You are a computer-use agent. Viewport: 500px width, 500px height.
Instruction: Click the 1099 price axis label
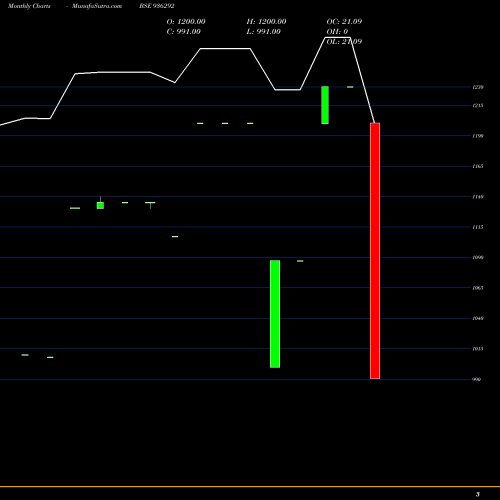click(x=478, y=258)
